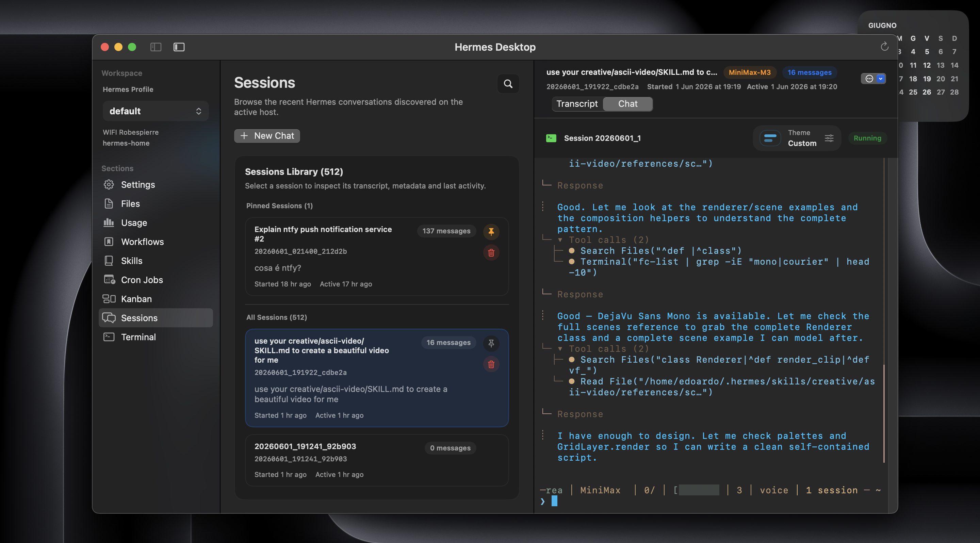Image resolution: width=980 pixels, height=543 pixels.
Task: Open the 20260601_191241_92b903 session card
Action: [377, 460]
